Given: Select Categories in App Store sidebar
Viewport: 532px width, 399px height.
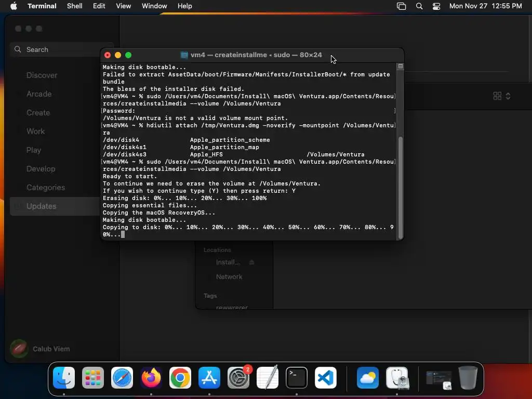Looking at the screenshot, I should pyautogui.click(x=46, y=187).
